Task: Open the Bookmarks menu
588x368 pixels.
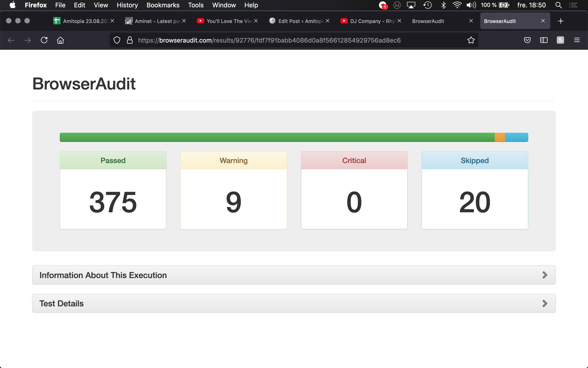Action: pos(163,5)
